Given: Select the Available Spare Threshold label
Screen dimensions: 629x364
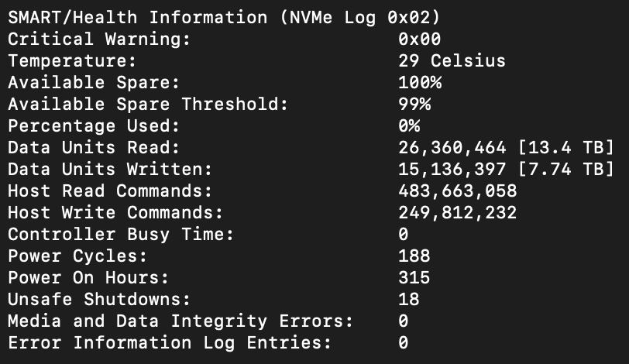Looking at the screenshot, I should tap(148, 105).
